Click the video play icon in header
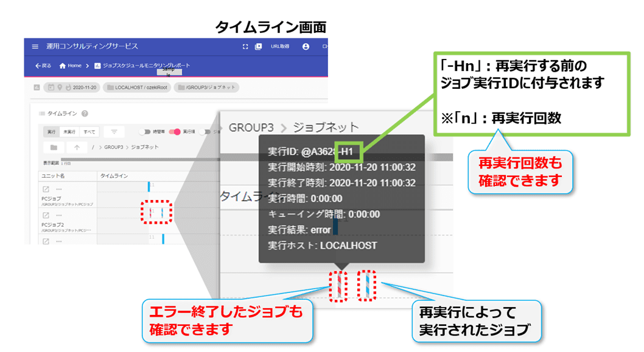 pos(258,47)
